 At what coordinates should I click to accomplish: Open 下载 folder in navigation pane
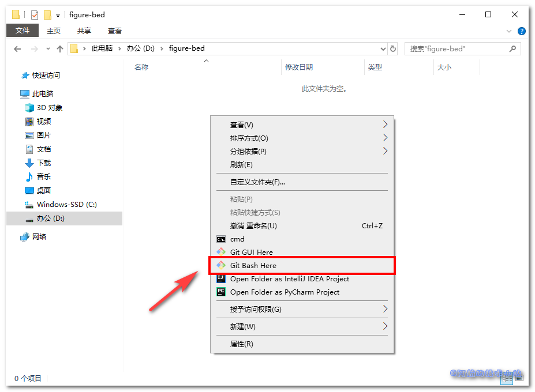click(x=44, y=163)
